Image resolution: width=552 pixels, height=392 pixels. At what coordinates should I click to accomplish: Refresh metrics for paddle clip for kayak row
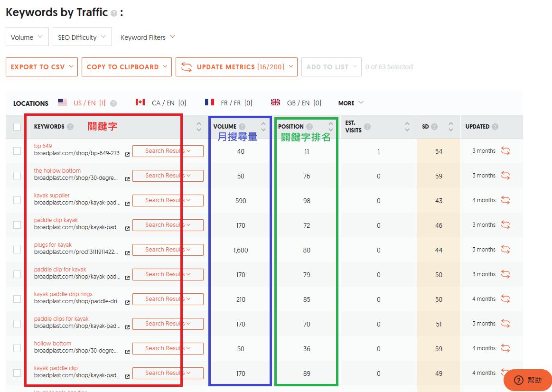coord(505,274)
